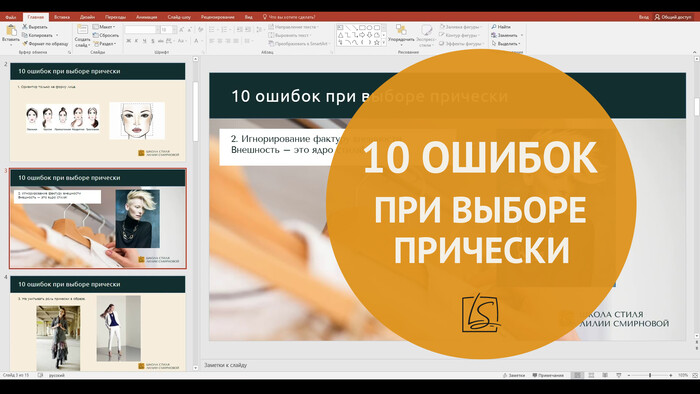Click the Создать слайд icon
The width and height of the screenshot is (700, 394).
point(83,30)
